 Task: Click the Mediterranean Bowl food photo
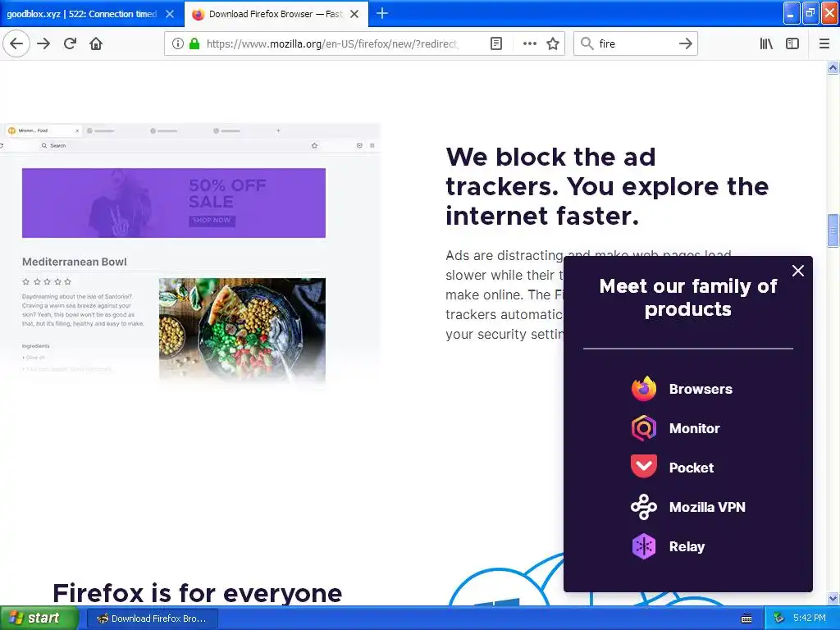click(x=242, y=330)
